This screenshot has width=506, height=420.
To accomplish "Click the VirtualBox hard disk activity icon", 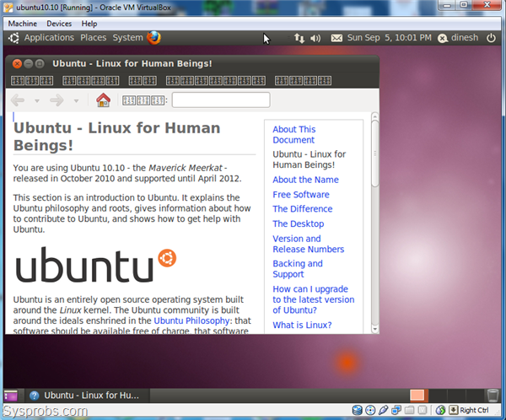I will 358,410.
